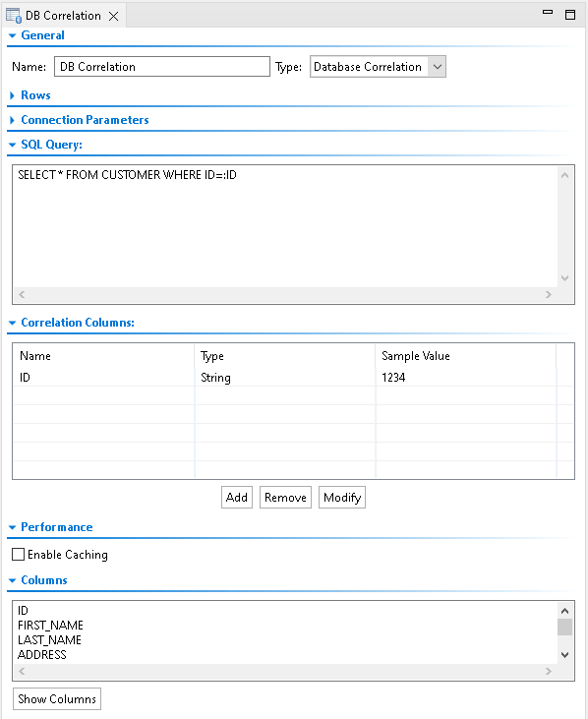Maximize the editor panel
This screenshot has width=588, height=719.
[x=570, y=15]
